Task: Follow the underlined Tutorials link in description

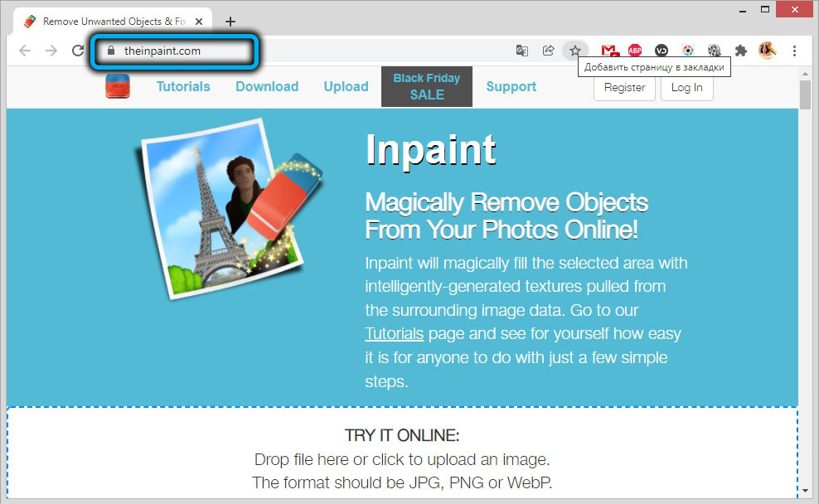Action: click(395, 334)
